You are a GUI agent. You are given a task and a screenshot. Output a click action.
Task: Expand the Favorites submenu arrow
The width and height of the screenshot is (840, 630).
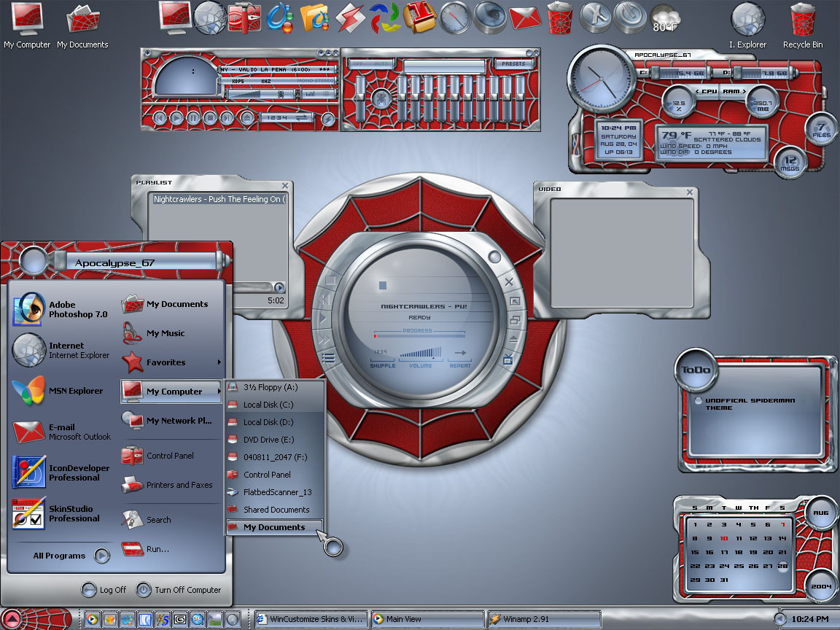tap(219, 362)
